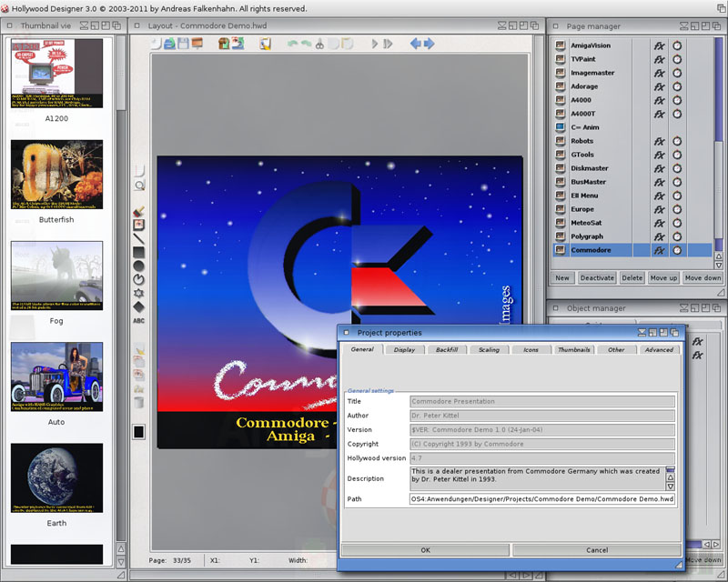Select the Imagemaster page in Page manager
The image size is (728, 582).
click(632, 73)
